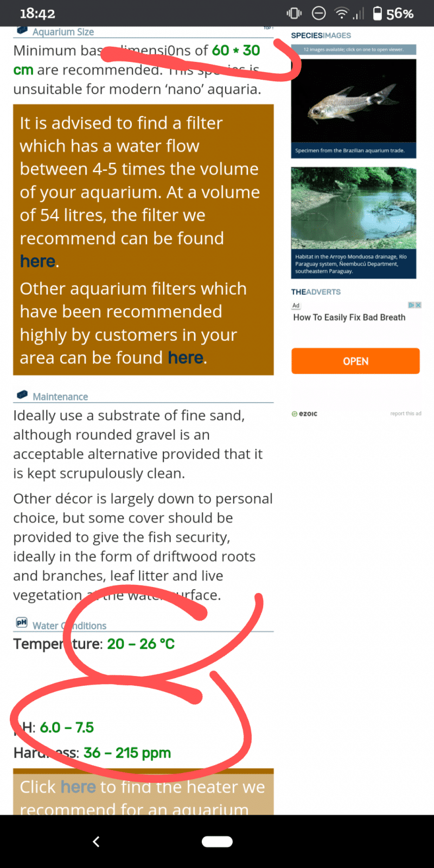This screenshot has height=868, width=434.
Task: Click the AdChoices icon on the advert
Action: click(x=411, y=305)
